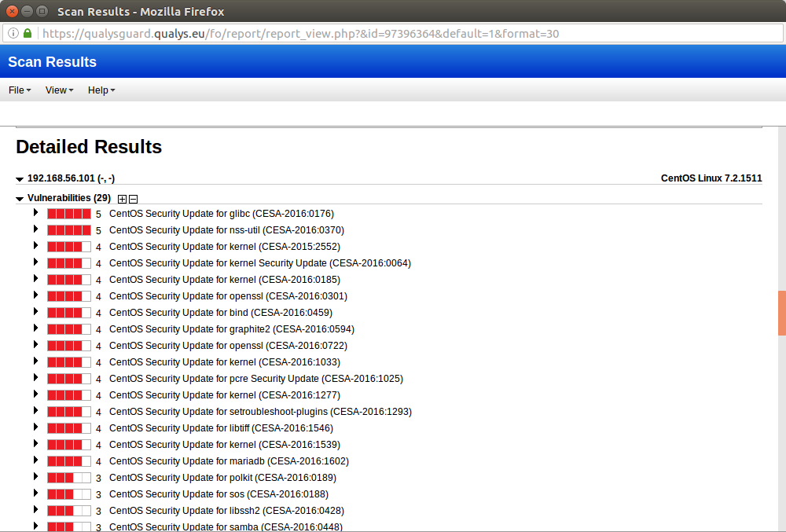
Task: Expand nss-util CESA-2016:0370 entry arrow
Action: (x=35, y=229)
